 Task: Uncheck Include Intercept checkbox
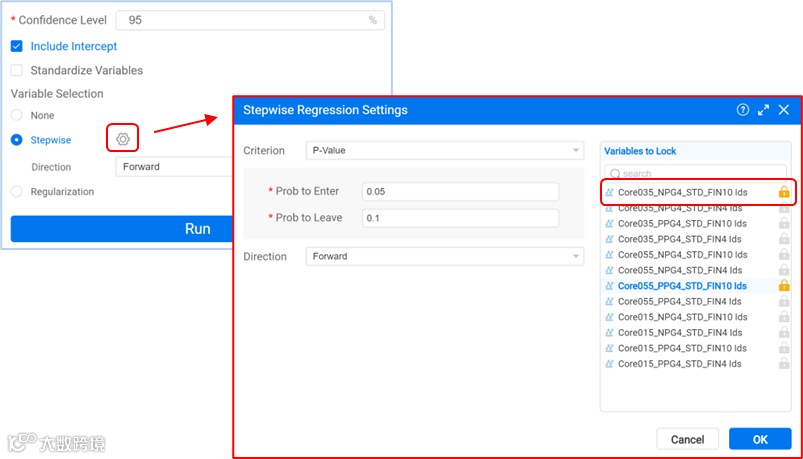(17, 46)
